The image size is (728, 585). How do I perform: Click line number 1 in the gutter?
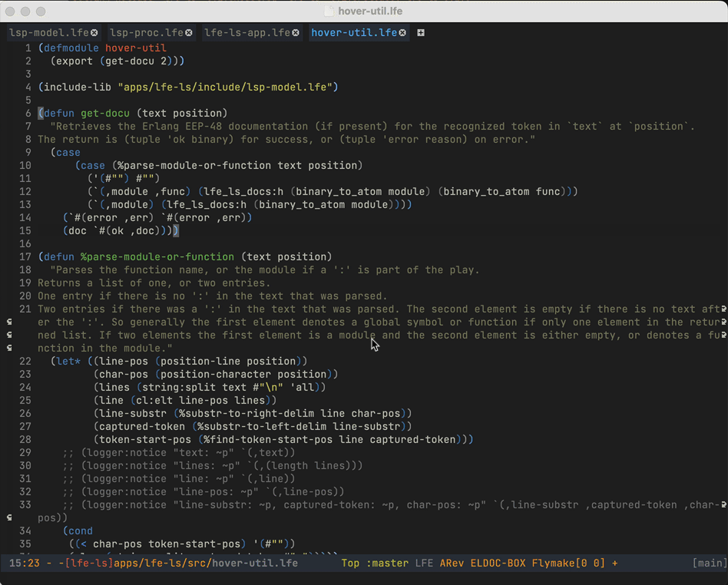point(28,48)
